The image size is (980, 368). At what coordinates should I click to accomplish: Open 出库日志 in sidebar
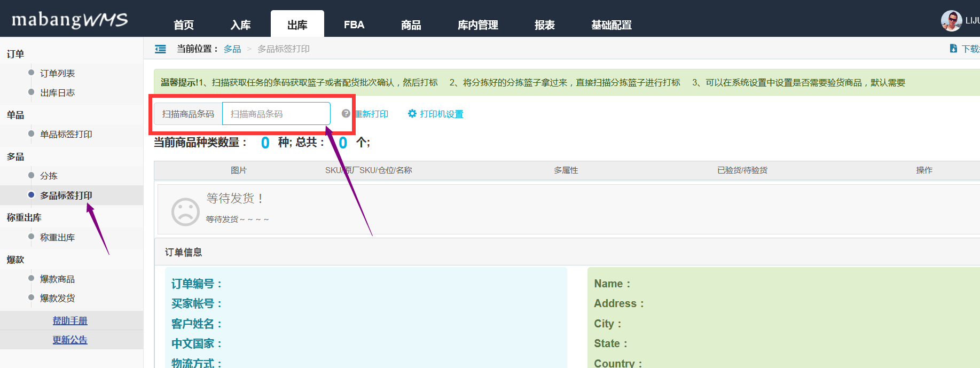click(x=58, y=92)
